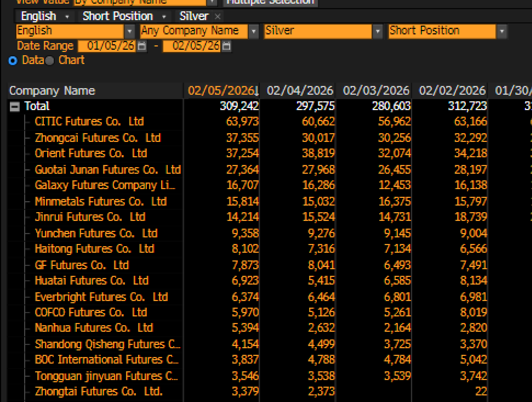Click Minmetals value 16,375
532x402 pixels.
coord(395,202)
